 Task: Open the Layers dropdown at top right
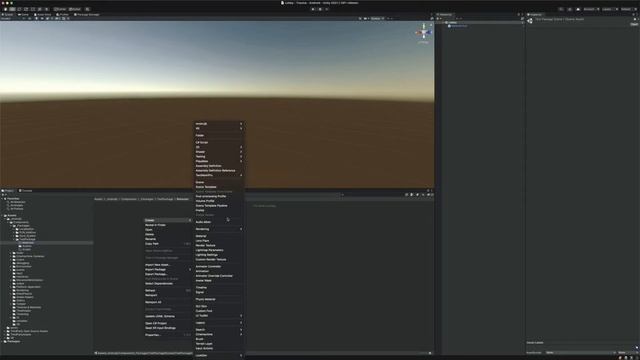click(x=609, y=9)
